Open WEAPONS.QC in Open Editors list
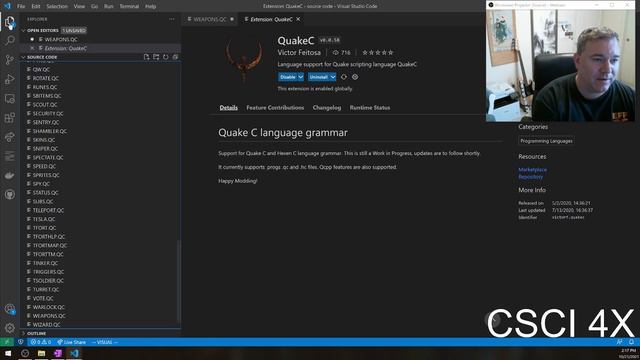This screenshot has width=640, height=360. (x=61, y=40)
